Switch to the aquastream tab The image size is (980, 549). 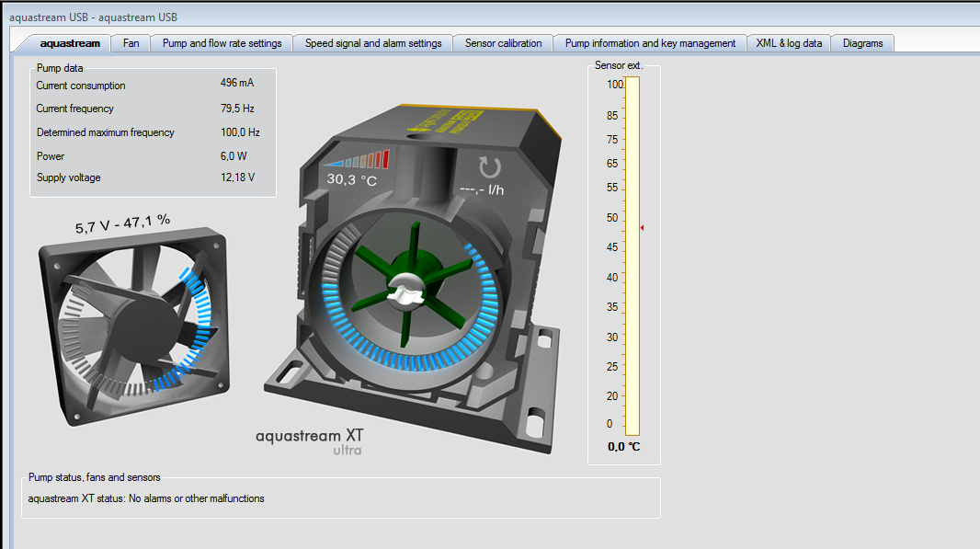pyautogui.click(x=69, y=43)
